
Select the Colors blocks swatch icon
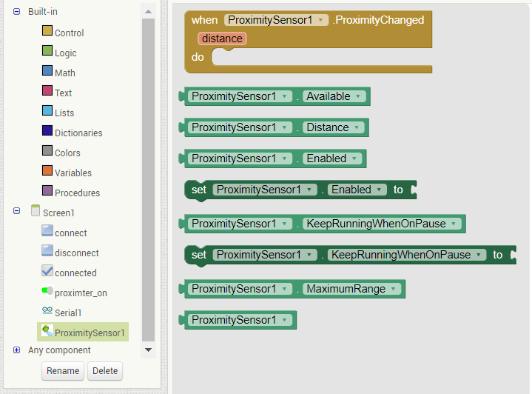[47, 150]
